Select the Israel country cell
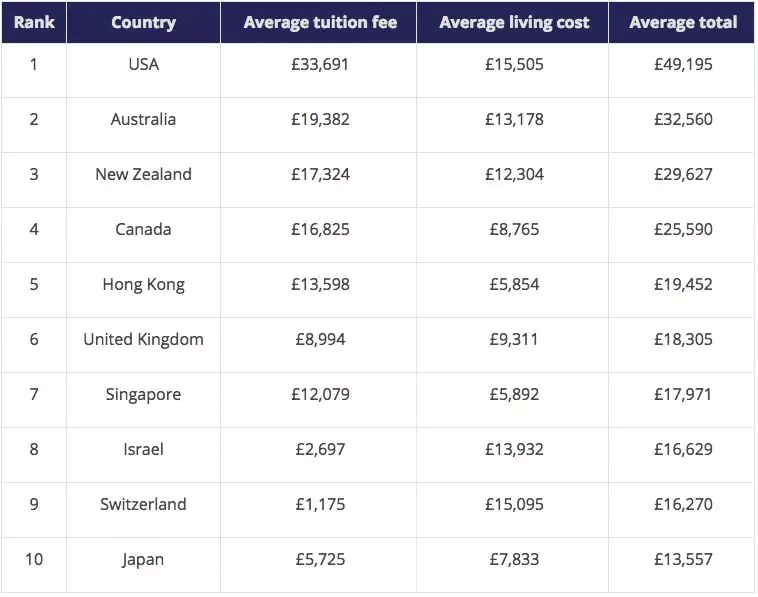Viewport: 758px width, 597px height. pyautogui.click(x=143, y=450)
